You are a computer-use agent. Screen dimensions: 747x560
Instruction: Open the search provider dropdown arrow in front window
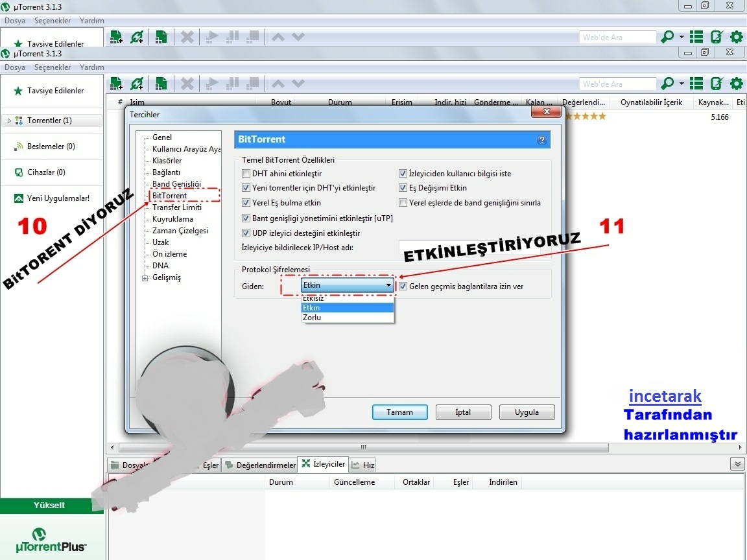(682, 84)
